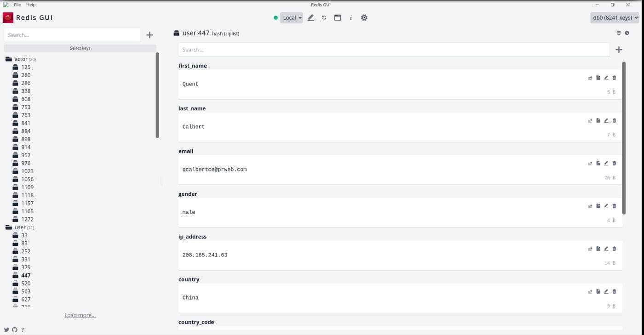
Task: Click the edit connection pencil icon
Action: [310, 17]
